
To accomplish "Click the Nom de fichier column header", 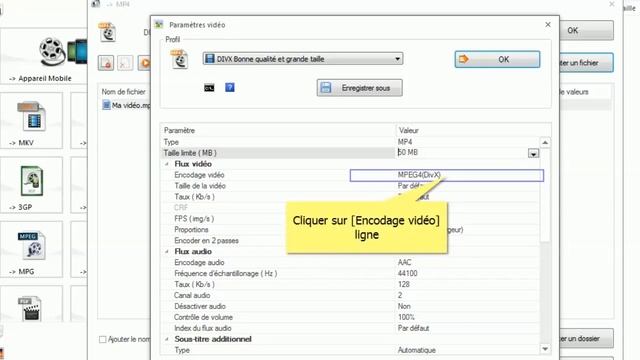I will [x=124, y=92].
